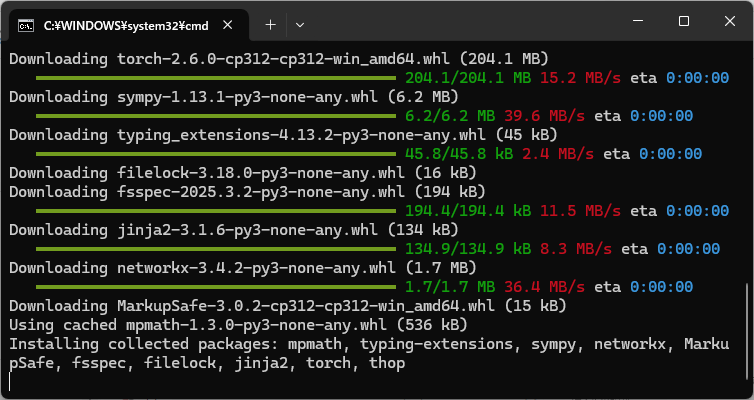Image resolution: width=754 pixels, height=400 pixels.
Task: Click the '15.2 MB/s' speed text
Action: point(580,78)
